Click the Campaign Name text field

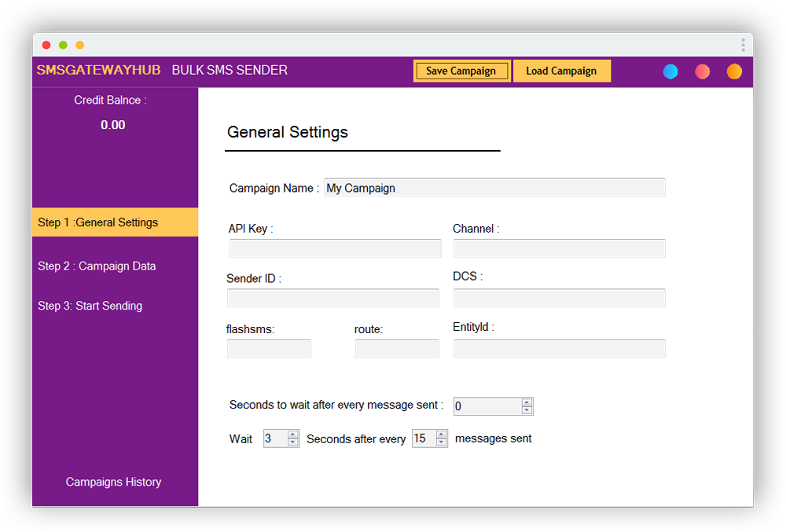(494, 188)
